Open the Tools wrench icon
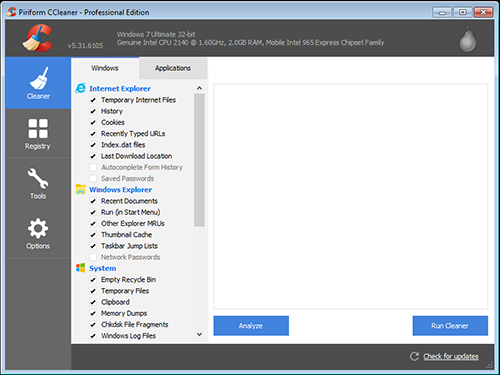The image size is (500, 375). [x=38, y=178]
